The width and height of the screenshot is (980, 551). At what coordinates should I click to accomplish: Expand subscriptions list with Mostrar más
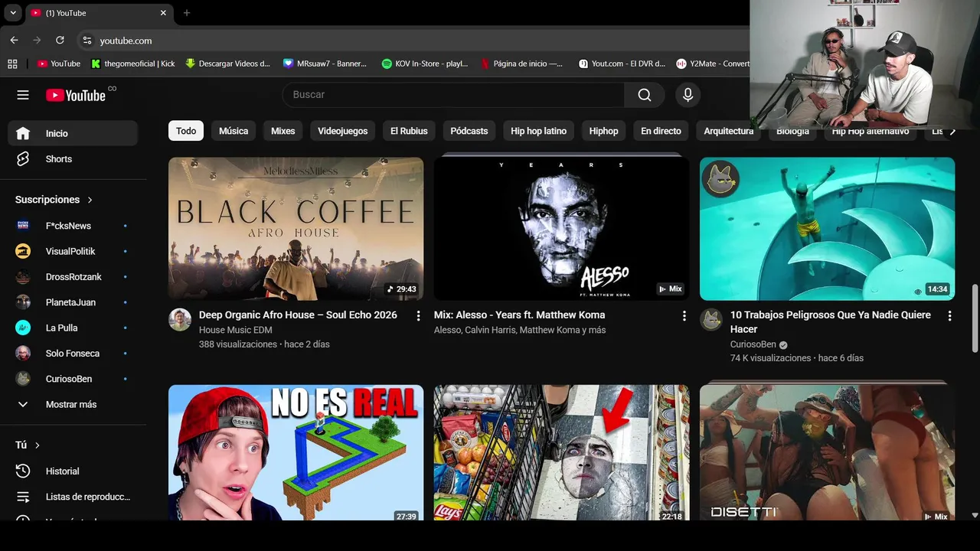[x=72, y=404]
